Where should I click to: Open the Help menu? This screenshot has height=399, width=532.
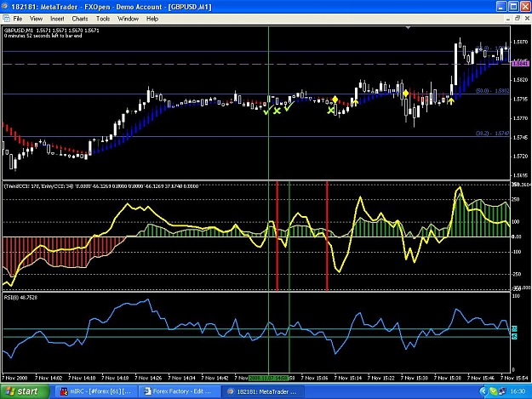[152, 19]
